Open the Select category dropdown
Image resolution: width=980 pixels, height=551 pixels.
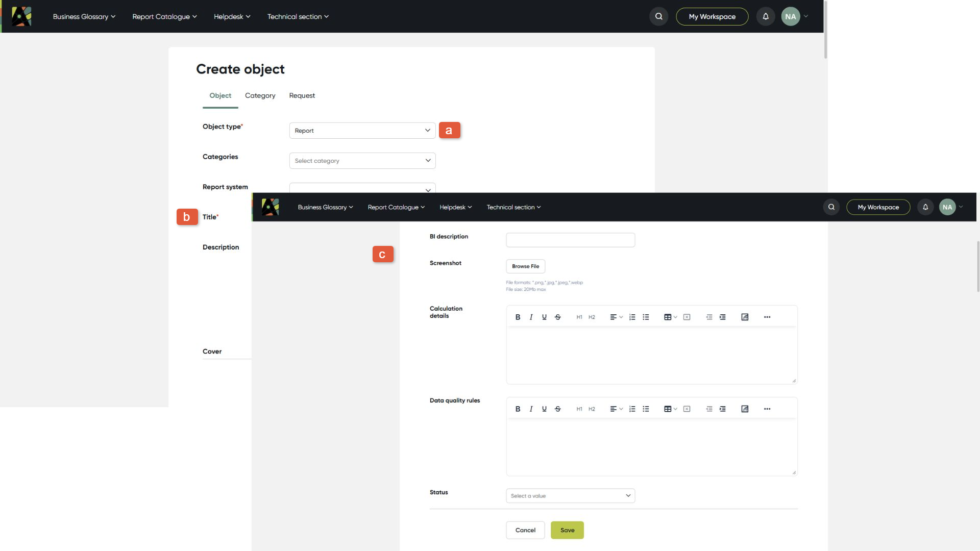362,161
